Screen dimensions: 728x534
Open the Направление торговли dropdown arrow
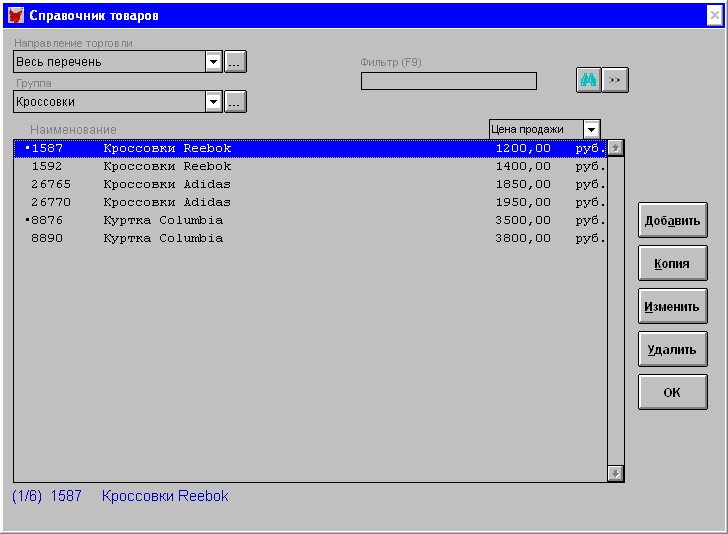pos(213,62)
